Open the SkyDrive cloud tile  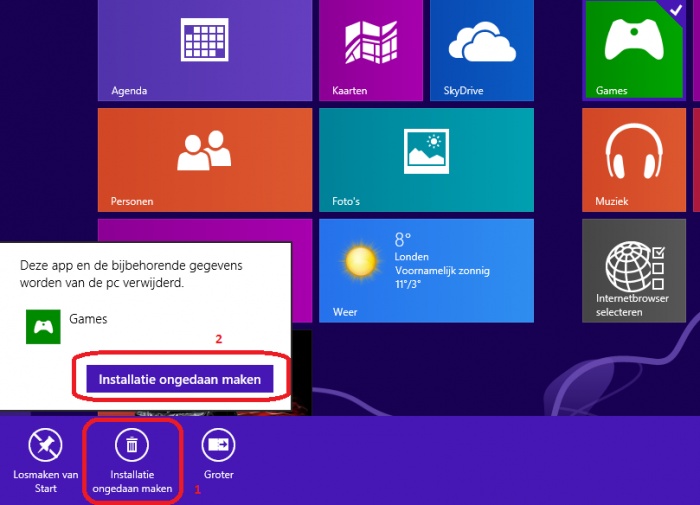482,50
